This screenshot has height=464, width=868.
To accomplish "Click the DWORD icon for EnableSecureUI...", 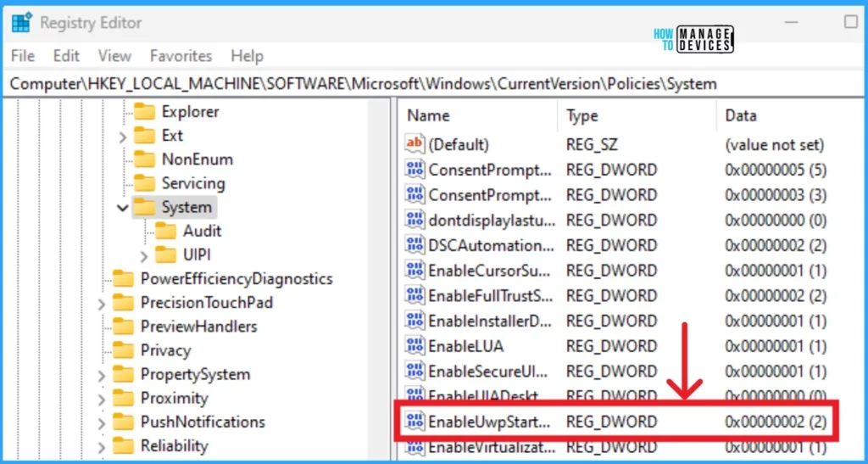I will point(415,371).
